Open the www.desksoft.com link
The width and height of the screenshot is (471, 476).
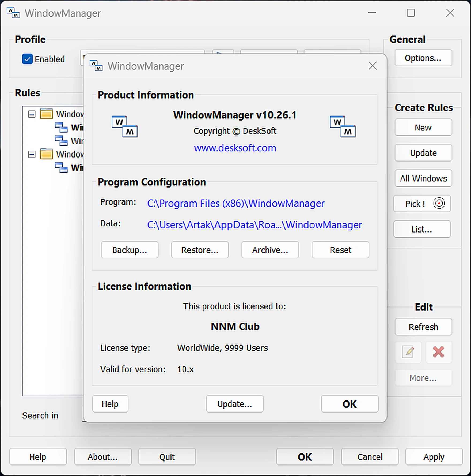click(x=235, y=148)
